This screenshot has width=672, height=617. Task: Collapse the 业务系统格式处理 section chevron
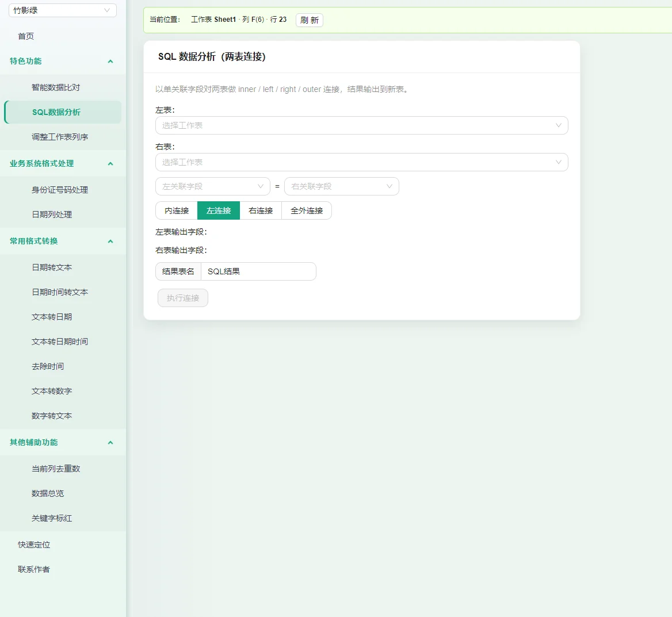point(110,164)
